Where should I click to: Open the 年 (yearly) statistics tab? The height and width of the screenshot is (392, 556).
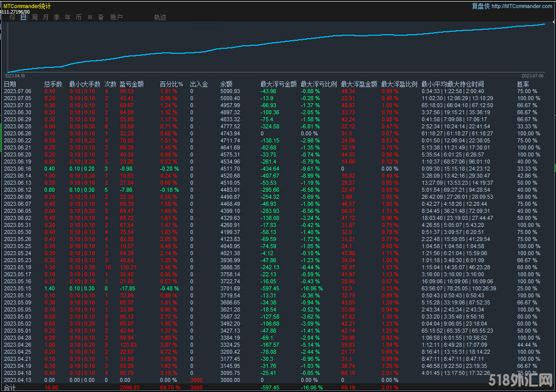[67, 17]
